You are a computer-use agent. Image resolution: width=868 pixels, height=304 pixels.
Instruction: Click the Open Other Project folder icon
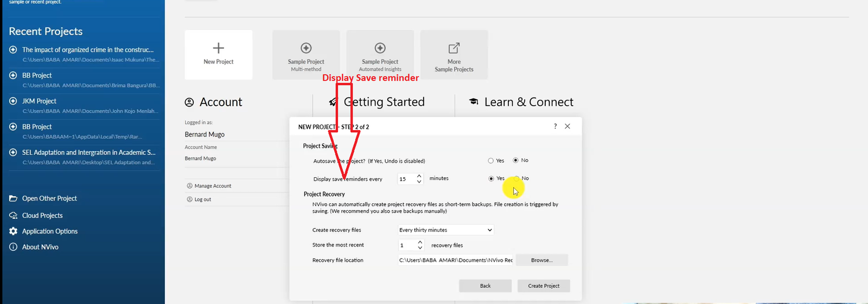(14, 198)
